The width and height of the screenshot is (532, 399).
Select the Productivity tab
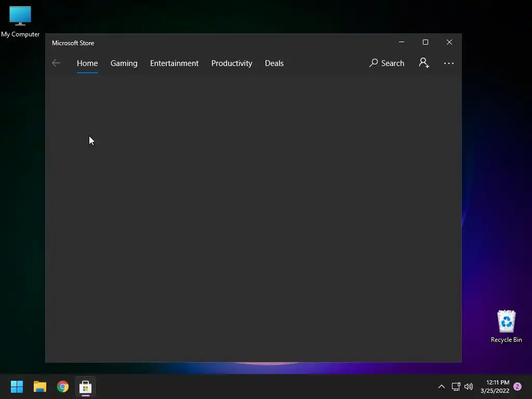click(x=232, y=63)
